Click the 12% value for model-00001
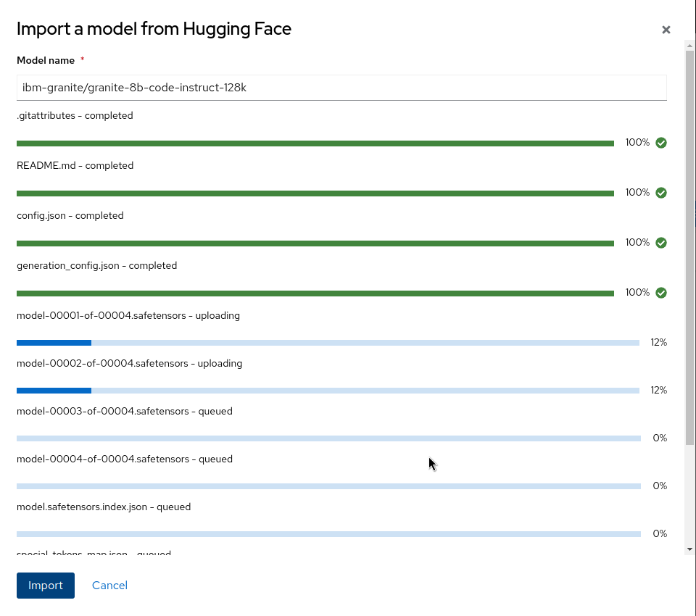 659,342
